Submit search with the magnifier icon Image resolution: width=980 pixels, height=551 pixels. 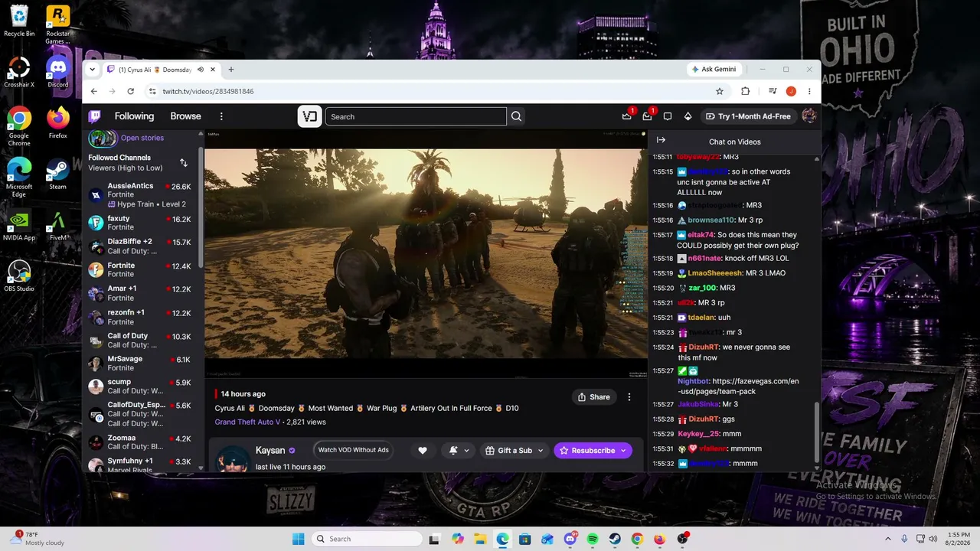pyautogui.click(x=516, y=116)
